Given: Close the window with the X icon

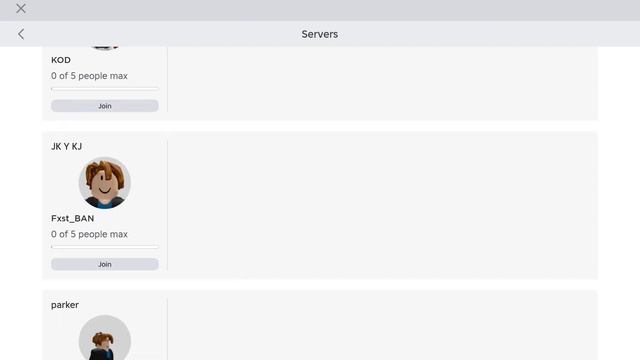Looking at the screenshot, I should pos(21,9).
